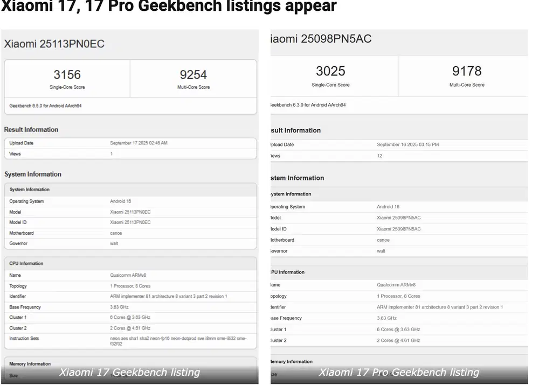Click the 9254 multi-core score
539x392 pixels.
click(193, 74)
